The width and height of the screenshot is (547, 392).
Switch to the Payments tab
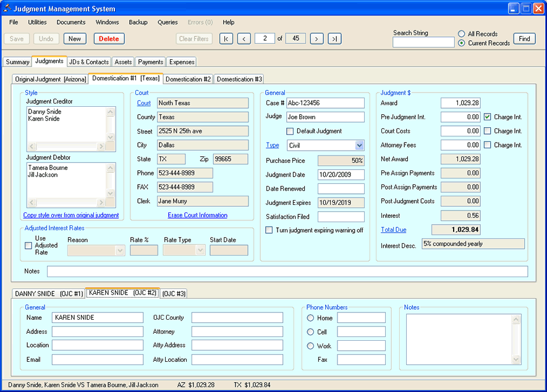pos(150,62)
